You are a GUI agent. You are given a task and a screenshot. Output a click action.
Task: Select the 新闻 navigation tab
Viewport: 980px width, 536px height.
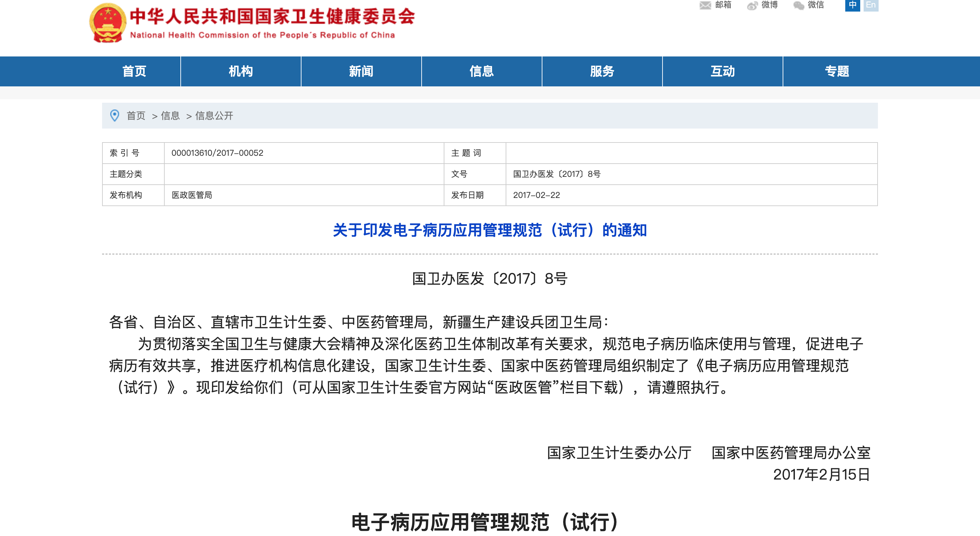coord(361,71)
